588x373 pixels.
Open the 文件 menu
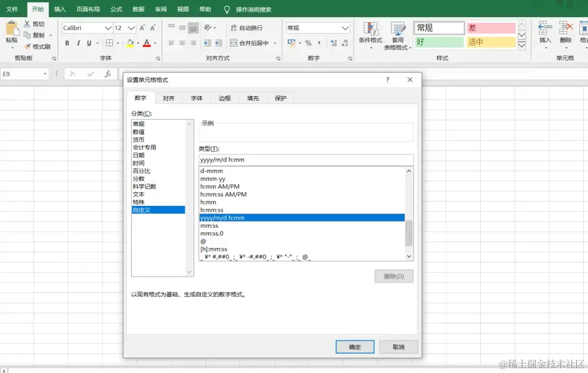[12, 10]
